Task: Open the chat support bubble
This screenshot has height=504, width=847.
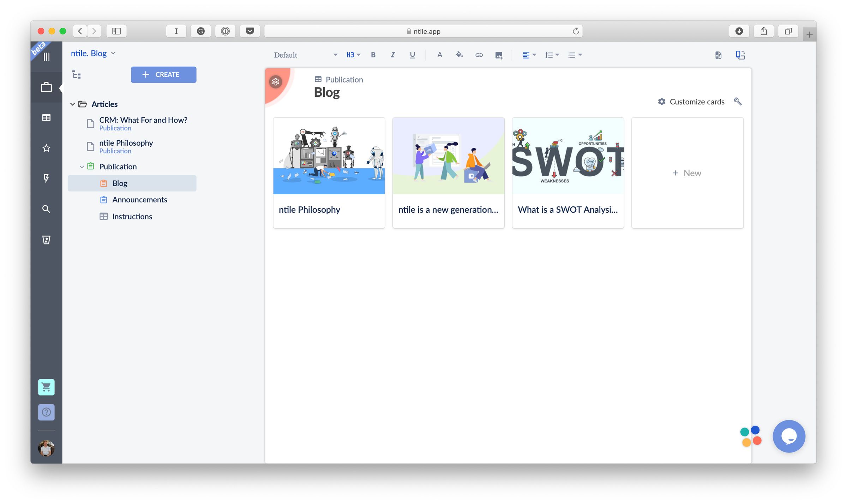Action: point(789,436)
